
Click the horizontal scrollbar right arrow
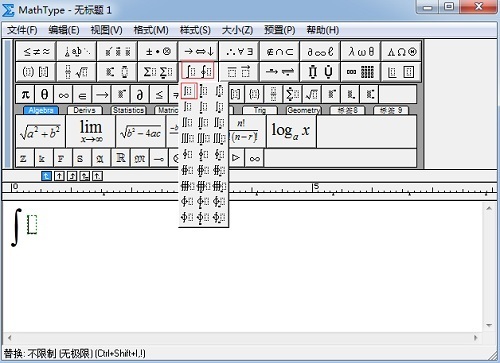pos(476,338)
